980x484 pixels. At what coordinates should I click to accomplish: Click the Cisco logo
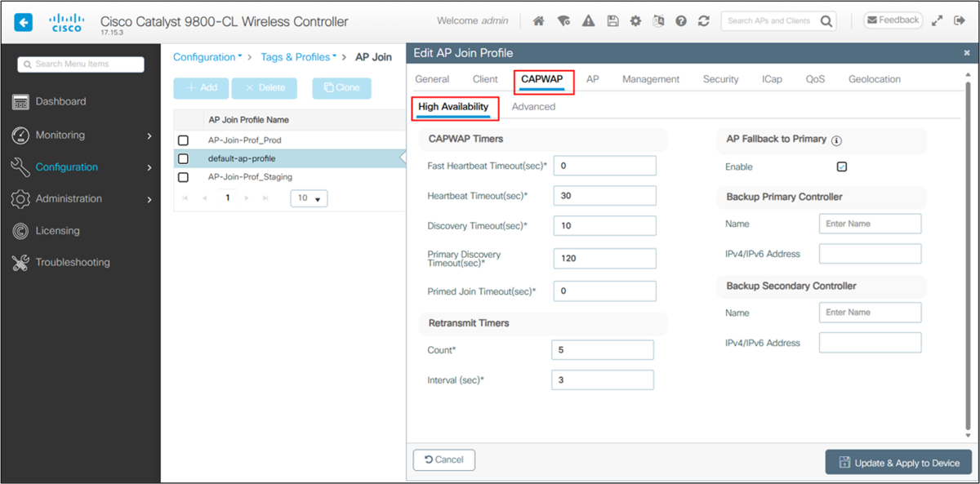point(67,22)
